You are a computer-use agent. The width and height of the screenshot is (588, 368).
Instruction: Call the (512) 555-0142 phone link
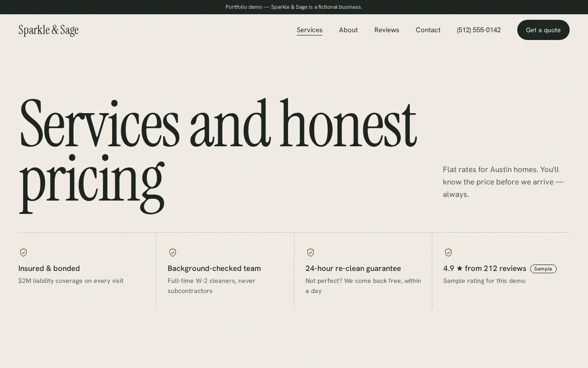479,30
